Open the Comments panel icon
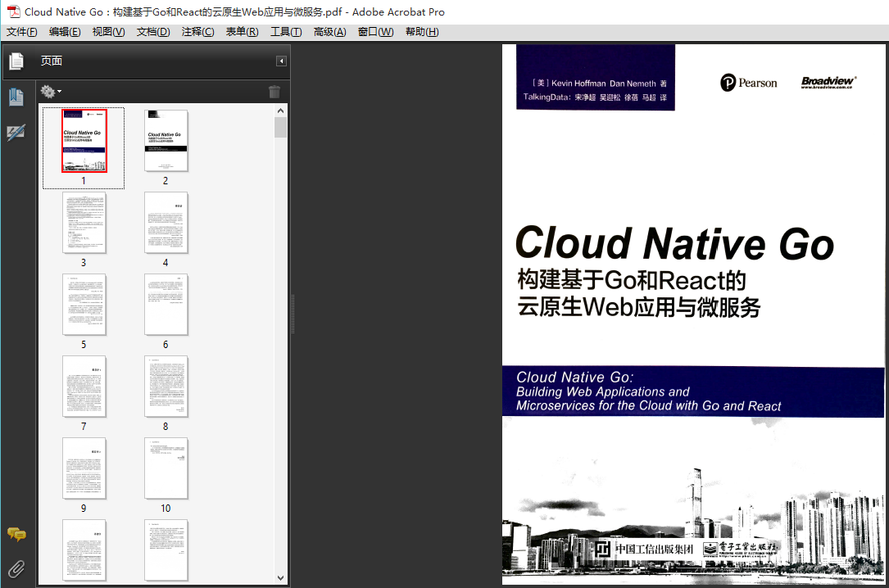Screen dimensions: 889x588 (16, 534)
